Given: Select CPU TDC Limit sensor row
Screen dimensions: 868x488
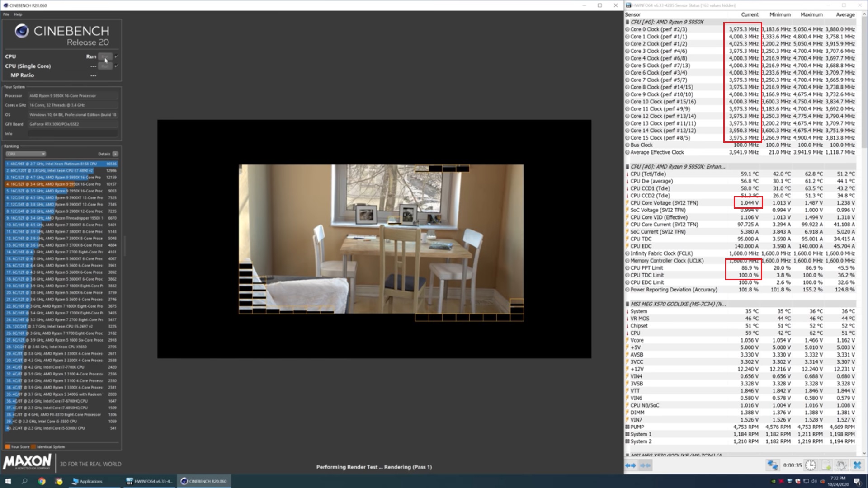Looking at the screenshot, I should (741, 275).
